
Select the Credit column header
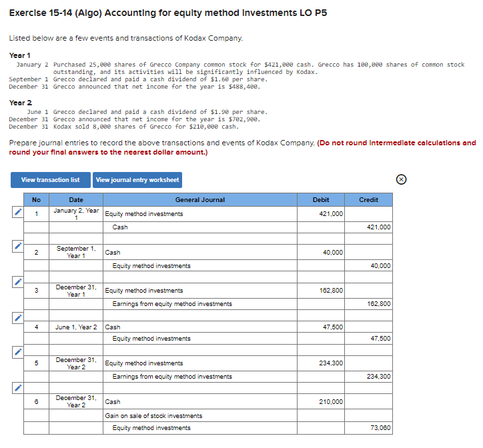tap(368, 200)
